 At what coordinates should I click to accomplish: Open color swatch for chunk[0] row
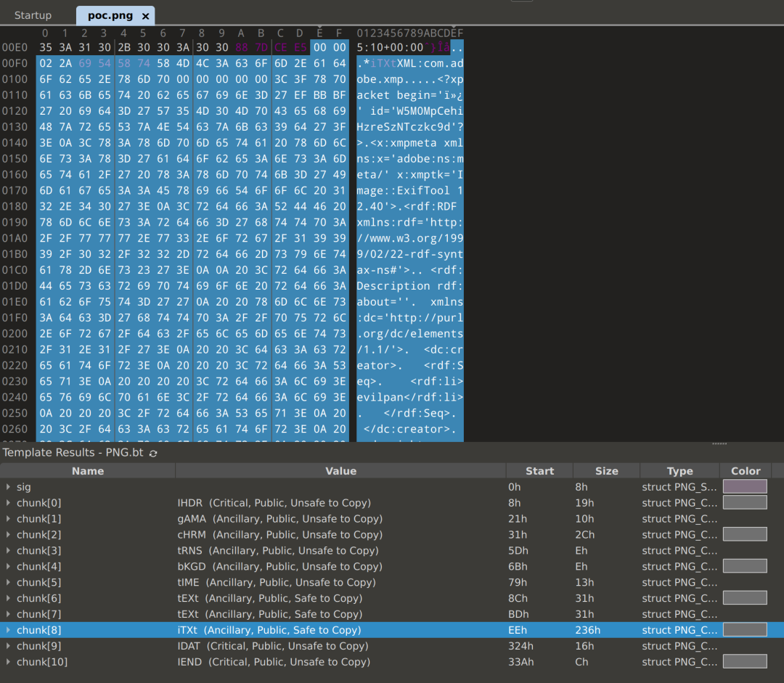click(x=745, y=502)
